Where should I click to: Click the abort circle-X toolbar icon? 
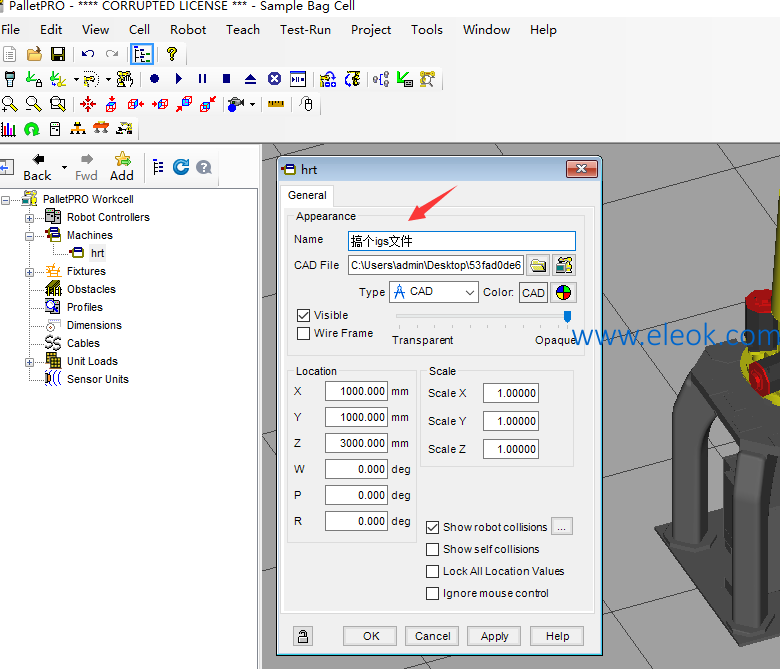pyautogui.click(x=274, y=79)
